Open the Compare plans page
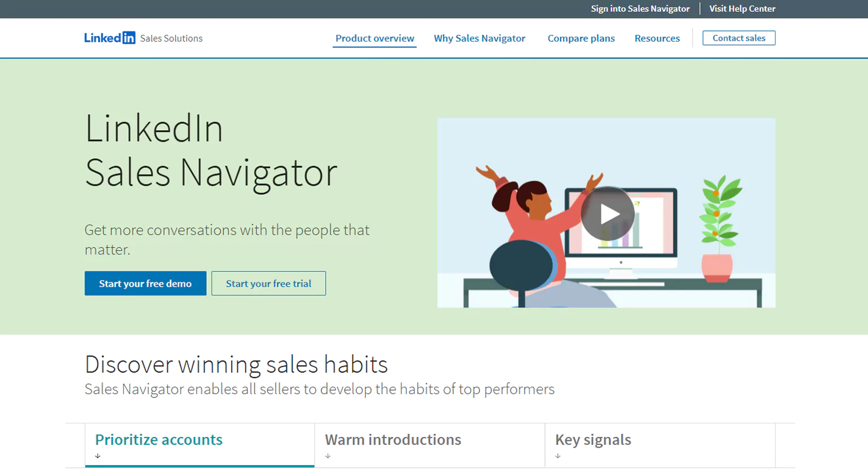 pyautogui.click(x=581, y=38)
